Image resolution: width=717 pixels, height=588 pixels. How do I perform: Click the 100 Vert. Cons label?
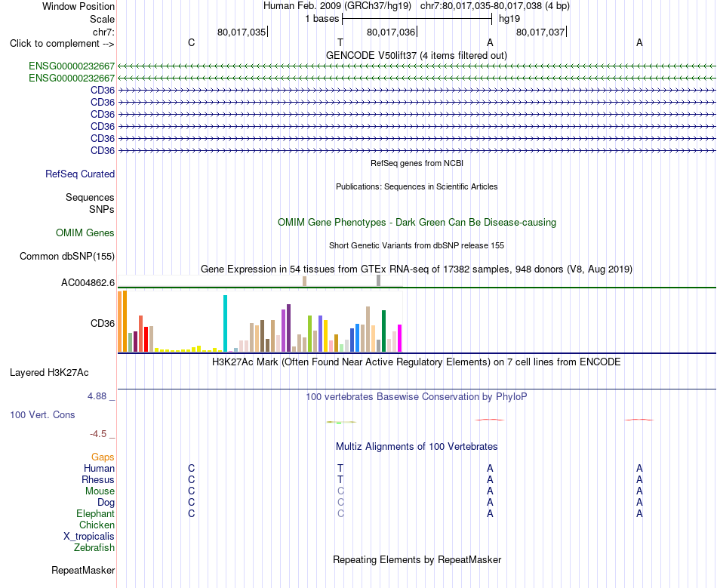[x=42, y=414]
